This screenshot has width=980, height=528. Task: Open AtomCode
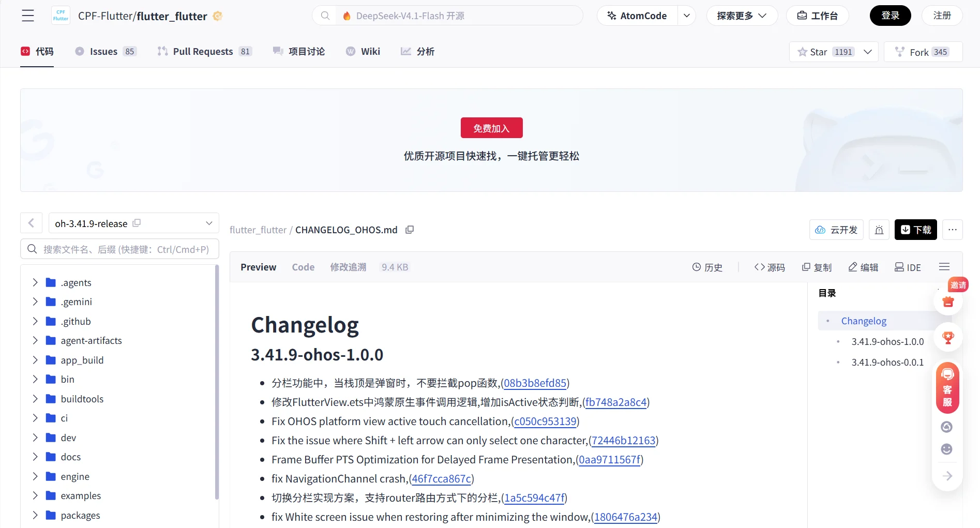637,16
